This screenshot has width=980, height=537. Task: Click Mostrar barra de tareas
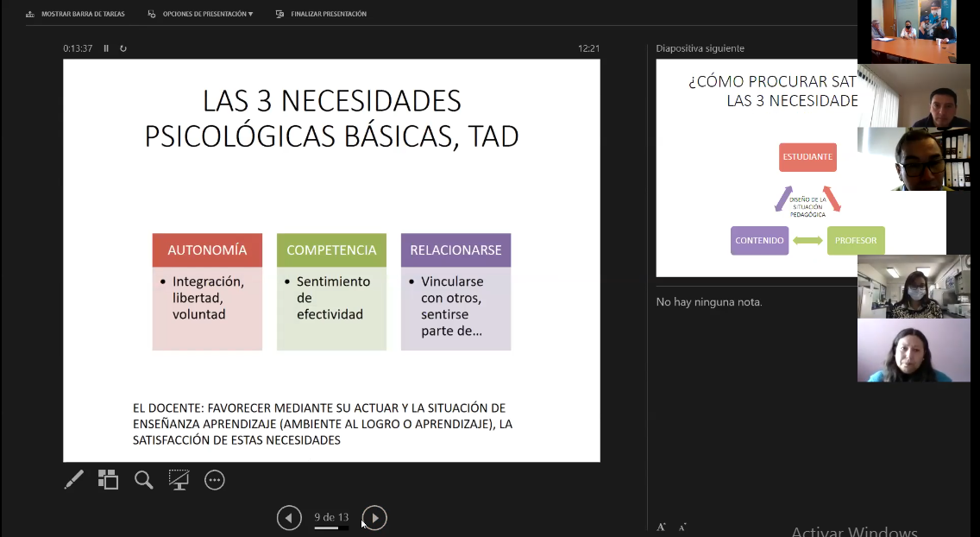[75, 14]
